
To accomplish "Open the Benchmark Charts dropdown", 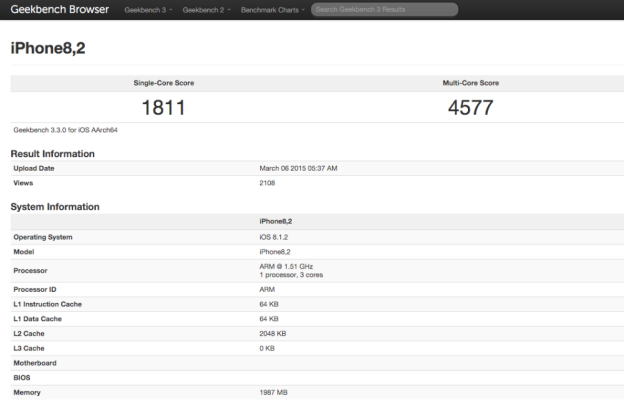I will (x=272, y=10).
